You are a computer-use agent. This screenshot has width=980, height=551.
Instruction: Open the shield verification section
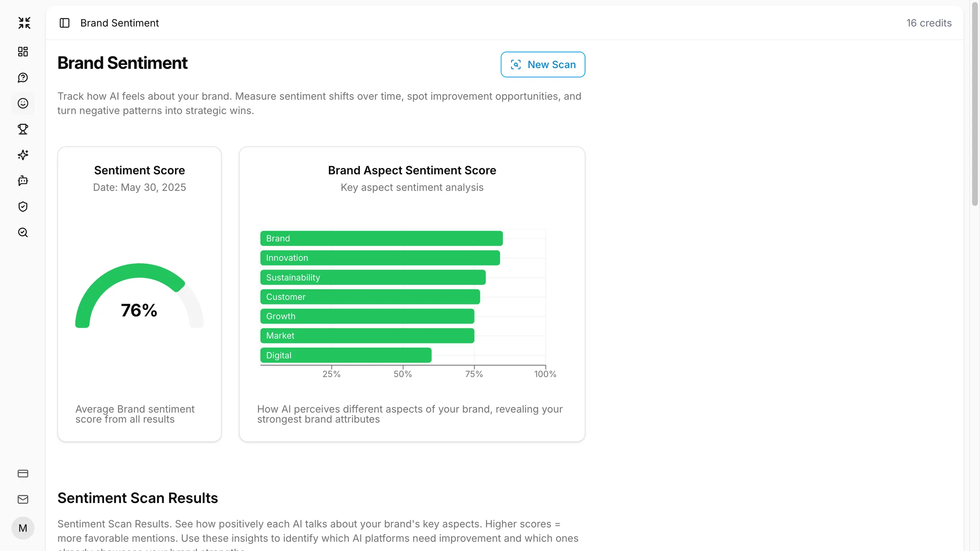(x=23, y=206)
